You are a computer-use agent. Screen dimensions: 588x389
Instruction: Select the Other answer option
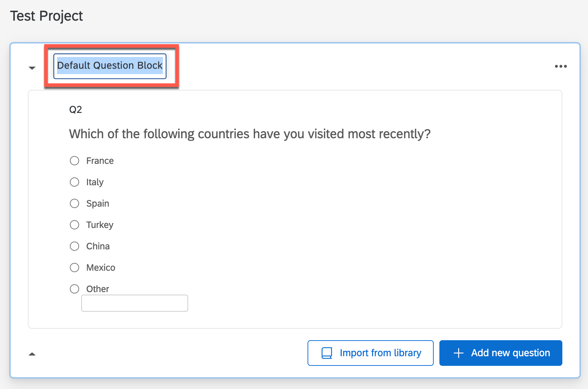click(74, 289)
